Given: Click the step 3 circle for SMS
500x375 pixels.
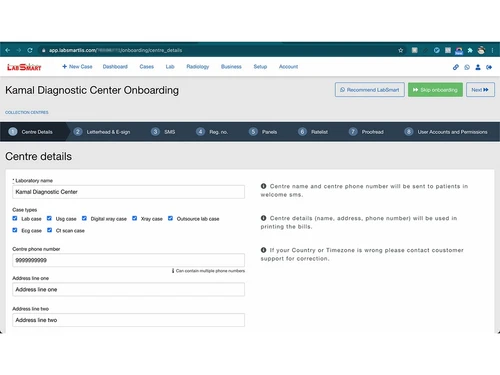Looking at the screenshot, I should (155, 132).
